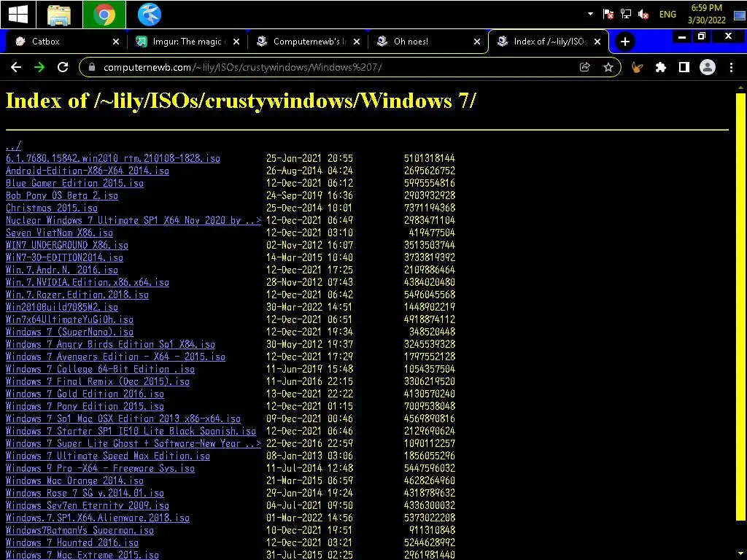
Task: Open Win.7.Razer.Edition.2018.iso link
Action: [x=77, y=295]
